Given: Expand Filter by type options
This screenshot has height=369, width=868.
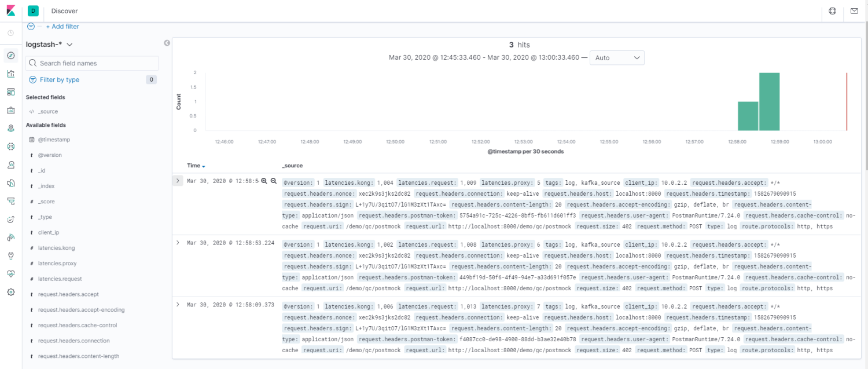Looking at the screenshot, I should pos(54,80).
